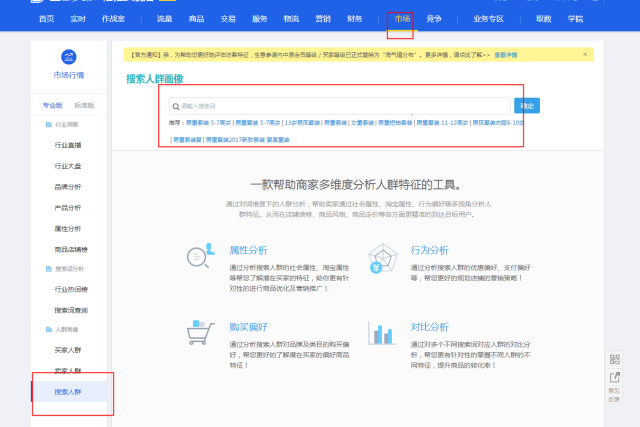640x427 pixels.
Task: Open 卖家人群 in the sidebar
Action: (68, 371)
